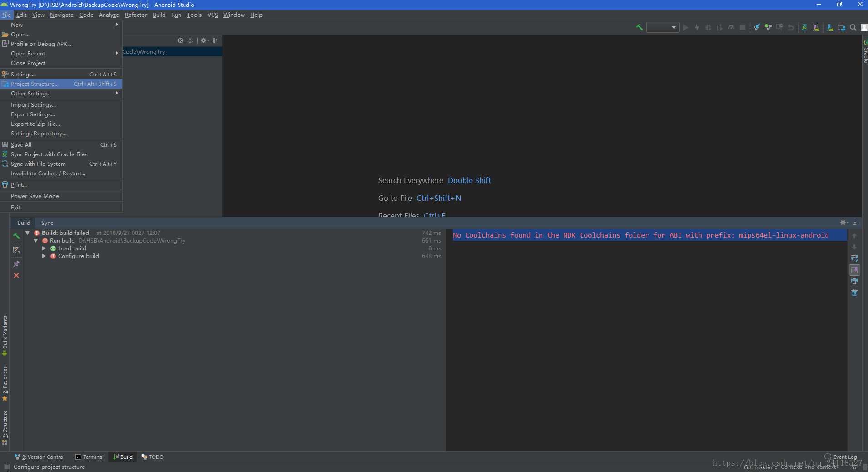Expand the New submenu in File menu
The height and width of the screenshot is (472, 868).
tap(61, 25)
